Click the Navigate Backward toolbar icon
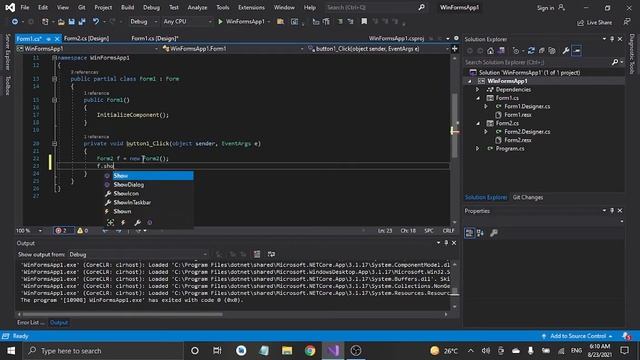Image resolution: width=640 pixels, height=360 pixels. point(15,22)
